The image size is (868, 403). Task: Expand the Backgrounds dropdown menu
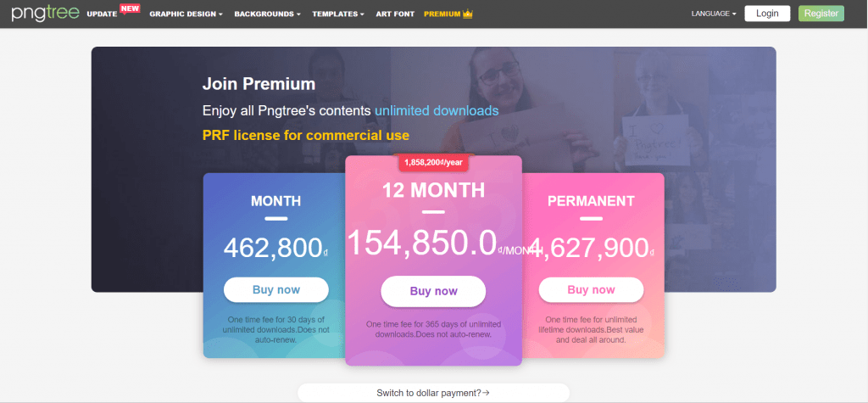[x=267, y=14]
